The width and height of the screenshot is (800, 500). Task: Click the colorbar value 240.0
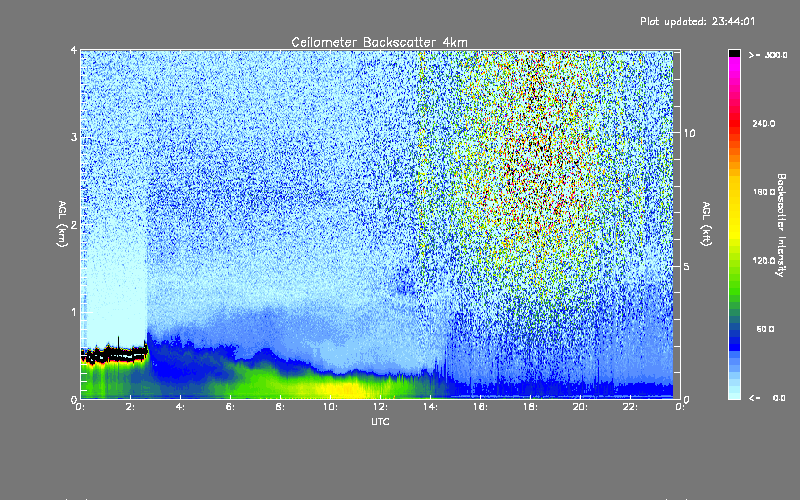point(764,124)
